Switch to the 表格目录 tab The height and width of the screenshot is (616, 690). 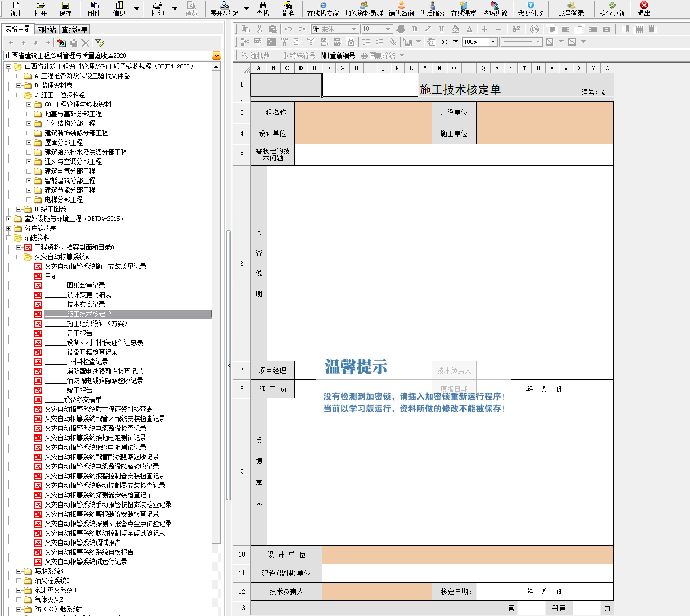point(17,29)
